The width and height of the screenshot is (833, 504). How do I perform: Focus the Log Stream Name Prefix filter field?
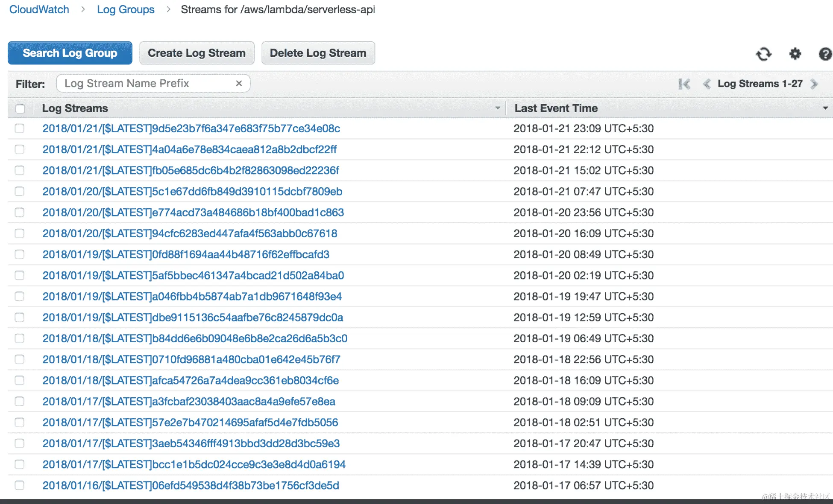point(145,83)
